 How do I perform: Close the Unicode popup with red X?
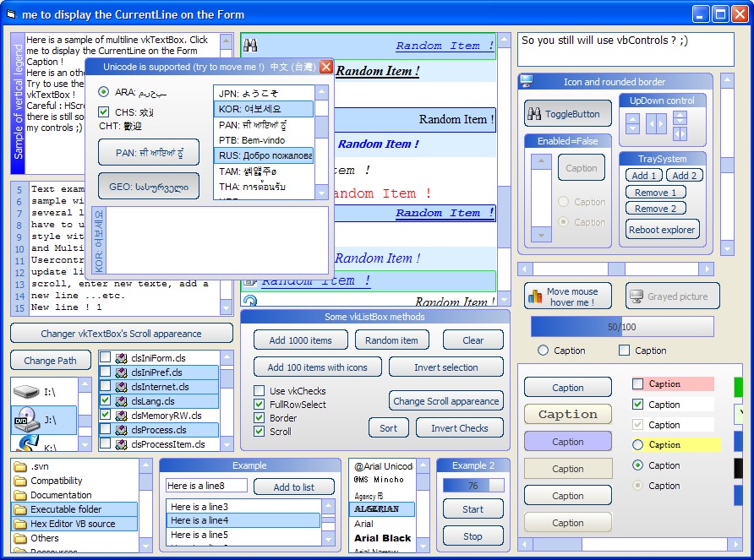click(325, 67)
